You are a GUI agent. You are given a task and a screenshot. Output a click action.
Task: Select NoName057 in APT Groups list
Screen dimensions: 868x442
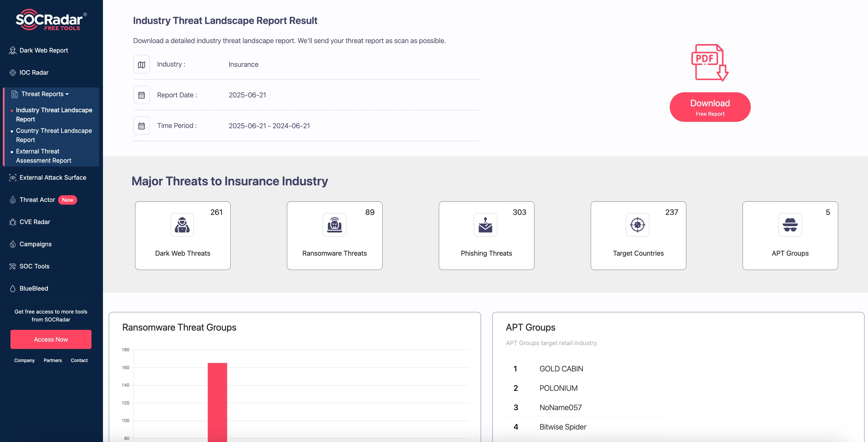[x=560, y=408]
